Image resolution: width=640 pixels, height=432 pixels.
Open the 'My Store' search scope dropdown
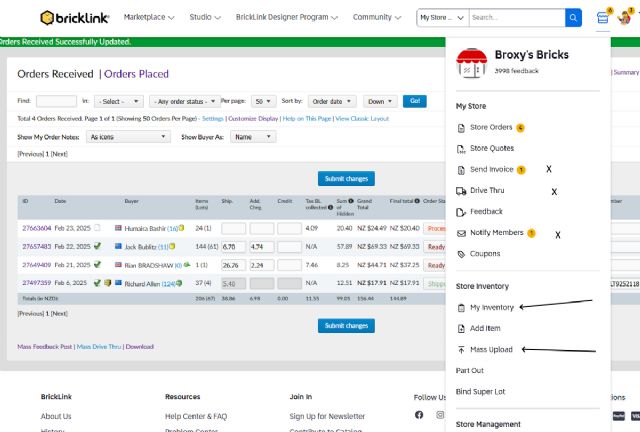(442, 18)
